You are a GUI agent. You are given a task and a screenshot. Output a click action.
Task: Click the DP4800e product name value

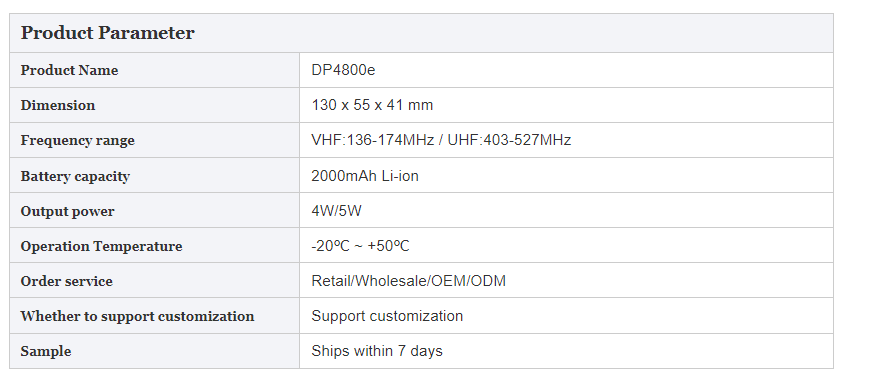pyautogui.click(x=343, y=70)
